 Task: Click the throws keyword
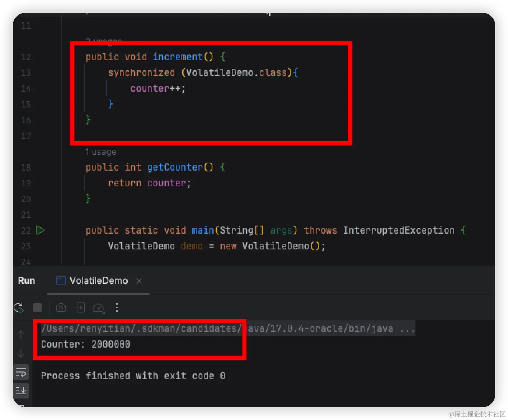[x=320, y=230]
